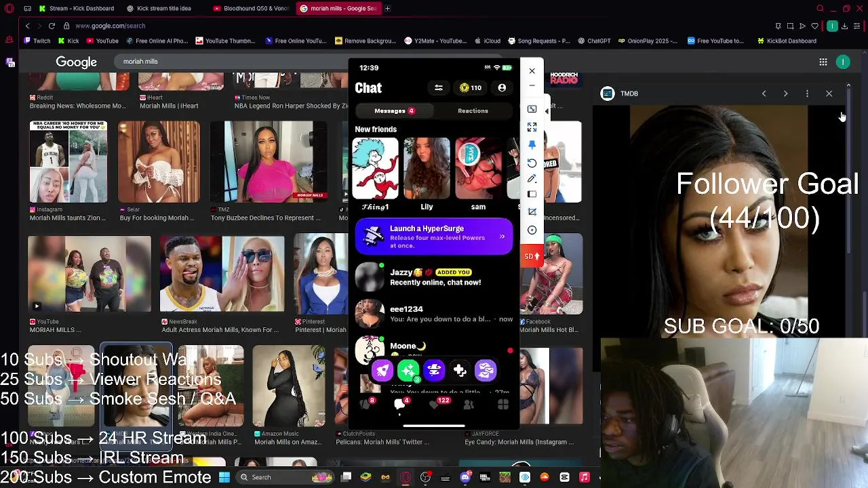Switch to Kick stream title idea tab

(x=163, y=8)
